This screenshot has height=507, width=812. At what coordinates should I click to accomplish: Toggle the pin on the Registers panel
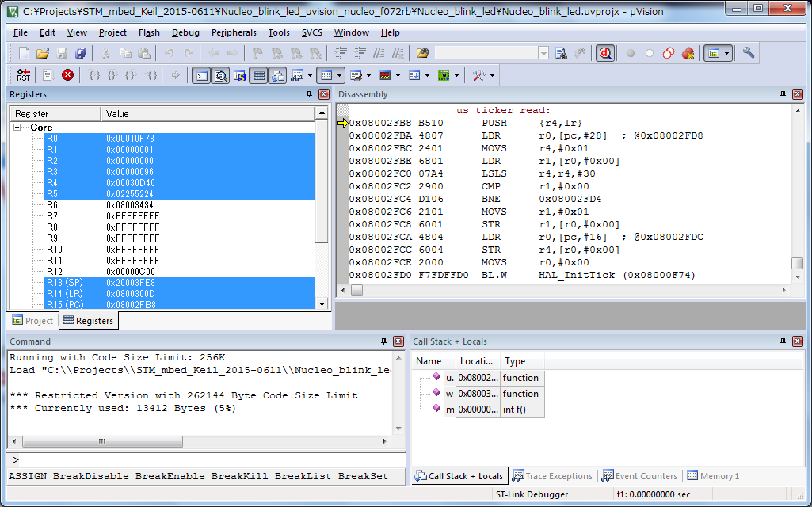(x=309, y=94)
